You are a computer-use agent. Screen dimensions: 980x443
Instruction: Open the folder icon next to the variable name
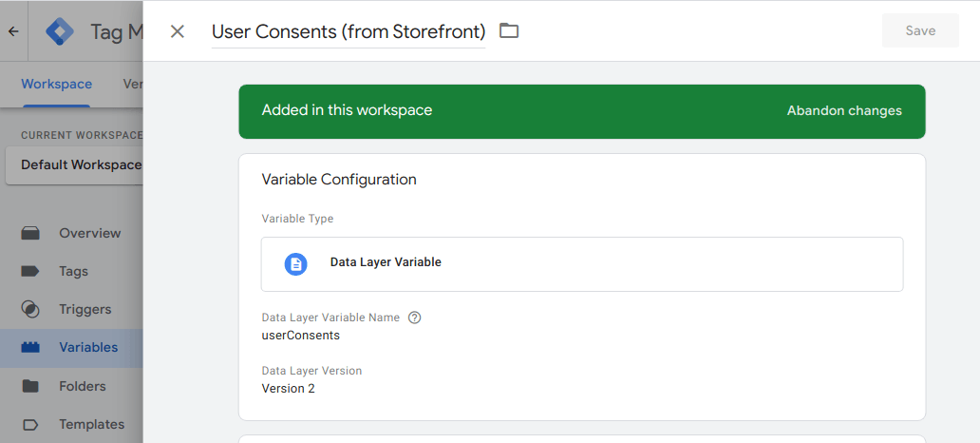(x=509, y=30)
